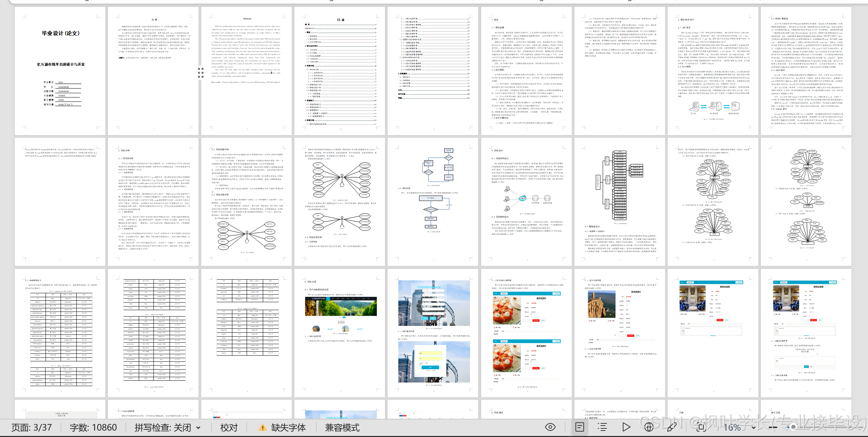This screenshot has height=437, width=868.
Task: Click the zoom slider handle
Action: pyautogui.click(x=794, y=427)
